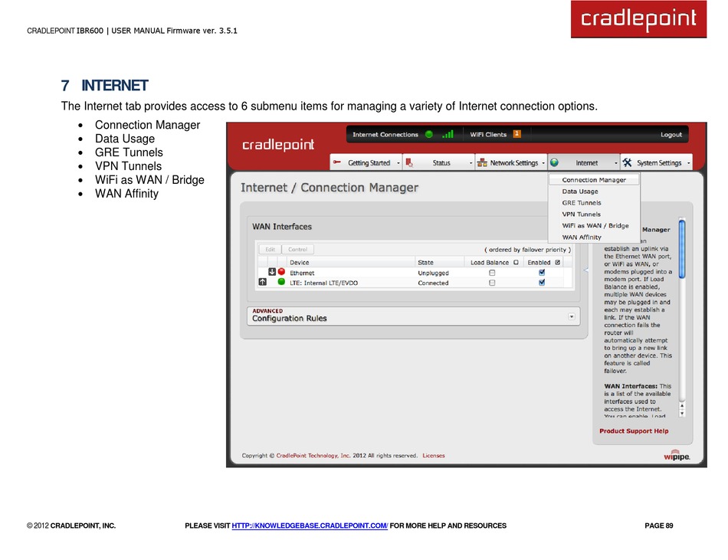
Task: Uncheck Enabled checkbox for LTE Internal LTE/EVDO
Action: pyautogui.click(x=542, y=283)
